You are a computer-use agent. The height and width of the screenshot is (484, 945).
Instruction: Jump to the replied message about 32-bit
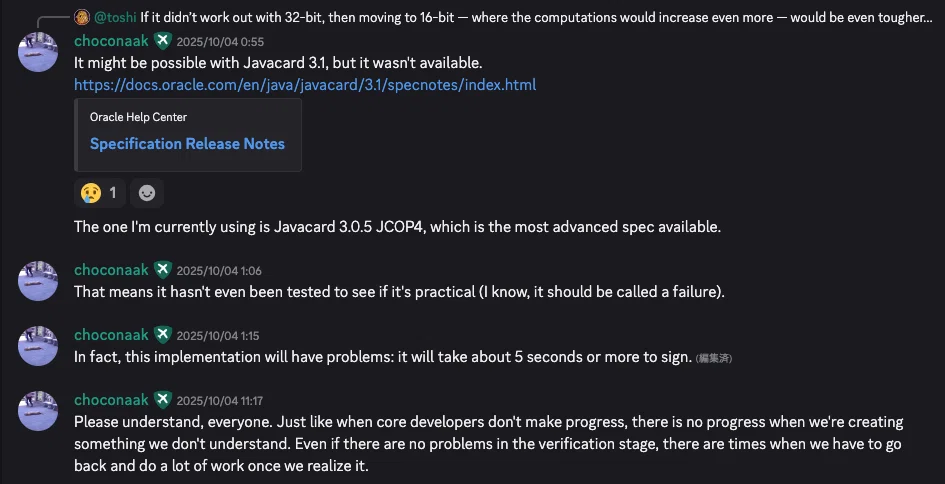536,17
